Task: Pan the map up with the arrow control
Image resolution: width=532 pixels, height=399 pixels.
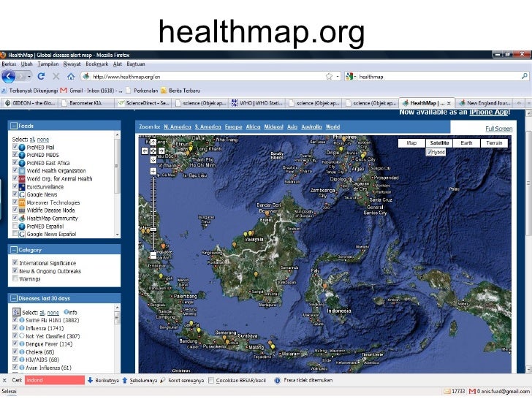Action: coord(153,142)
